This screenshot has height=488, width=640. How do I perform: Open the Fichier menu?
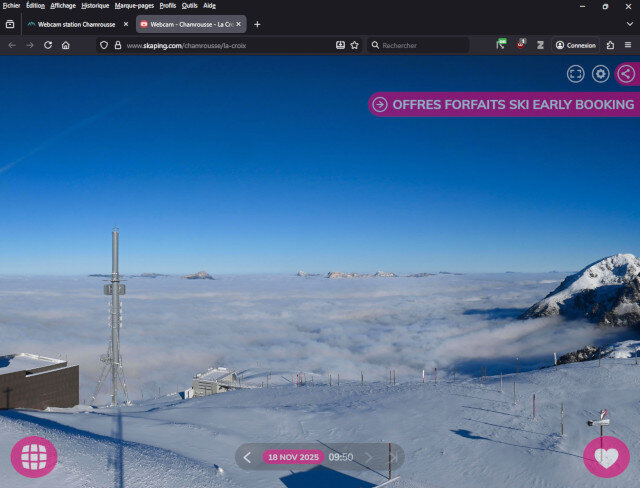click(x=11, y=6)
